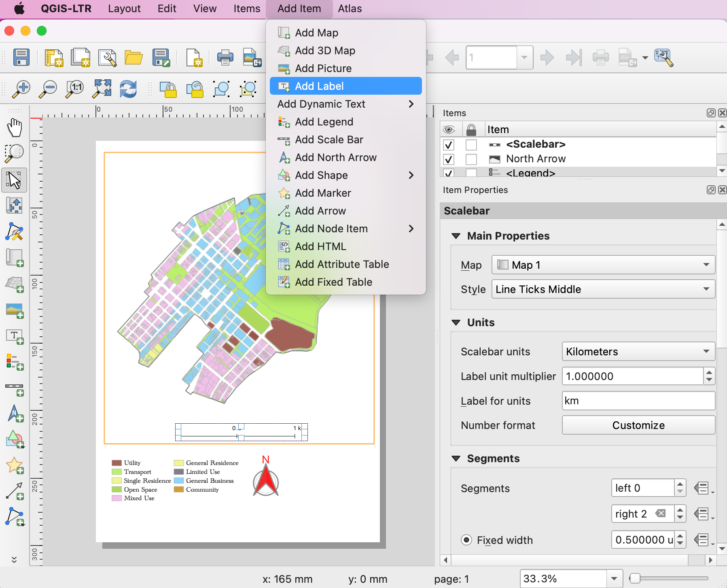This screenshot has width=727, height=588.
Task: Click the Save Project toolbar icon
Action: coord(21,57)
